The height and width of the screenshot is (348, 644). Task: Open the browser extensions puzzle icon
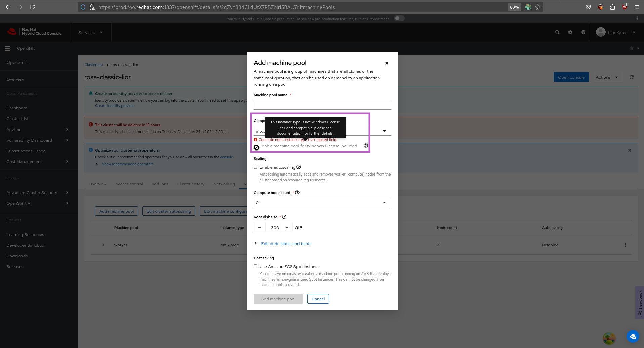click(612, 7)
